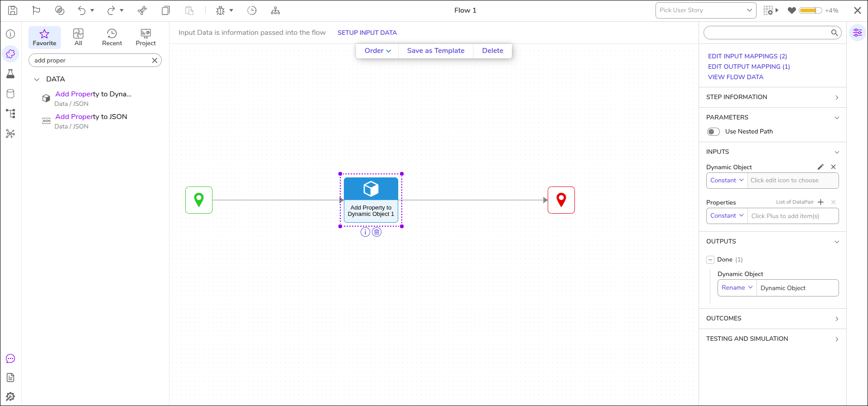This screenshot has height=406, width=868.
Task: Click Save as Template
Action: coord(436,51)
